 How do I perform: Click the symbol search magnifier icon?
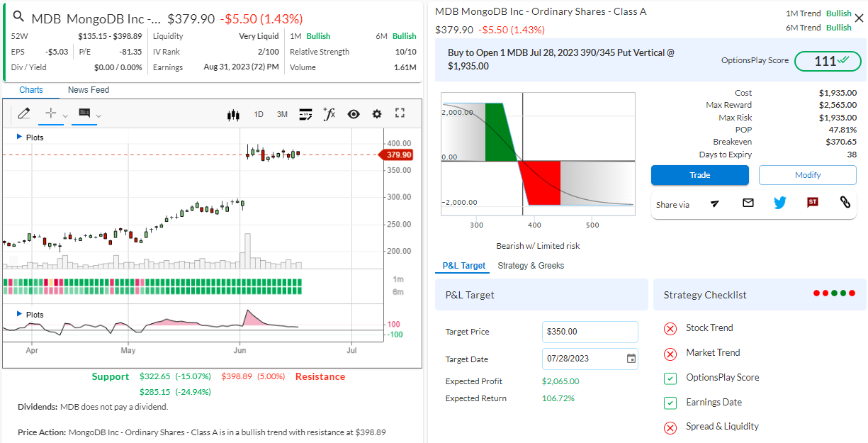click(18, 17)
